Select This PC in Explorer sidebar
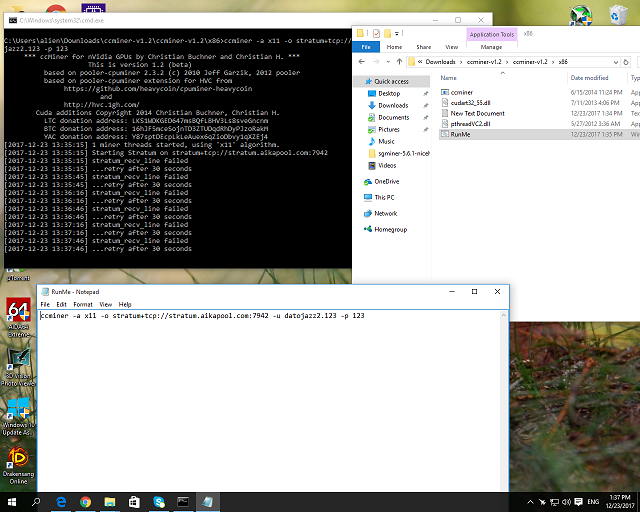Screen dimensions: 640x512 384,197
